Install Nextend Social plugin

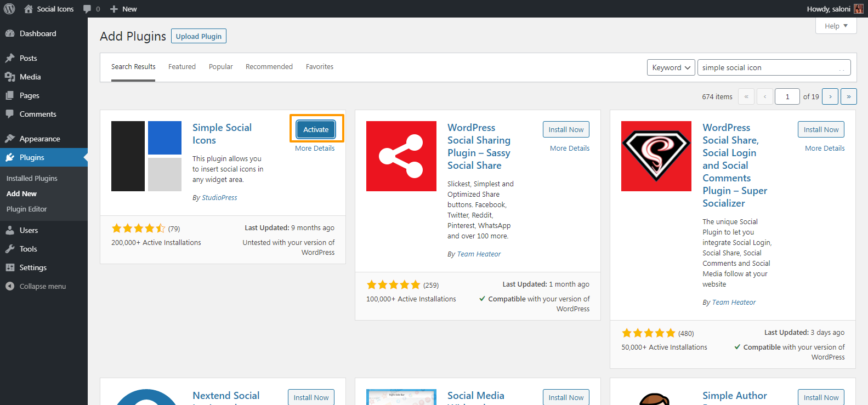(311, 397)
